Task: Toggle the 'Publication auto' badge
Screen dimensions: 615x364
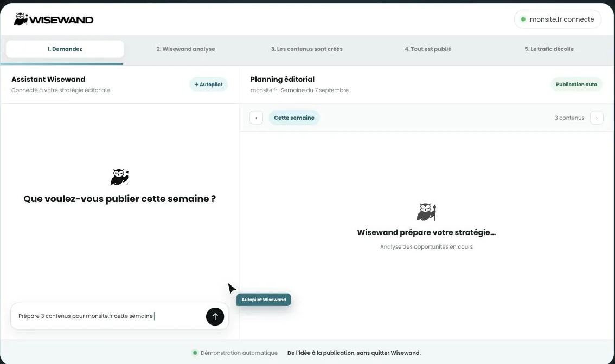Action: pos(576,84)
